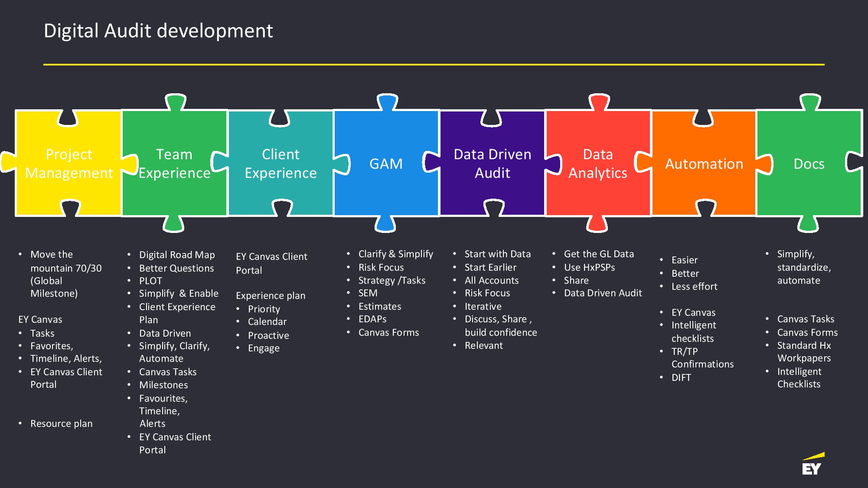This screenshot has width=868, height=488.
Task: Click the 'Strategy /Tasks' bullet
Action: (392, 280)
